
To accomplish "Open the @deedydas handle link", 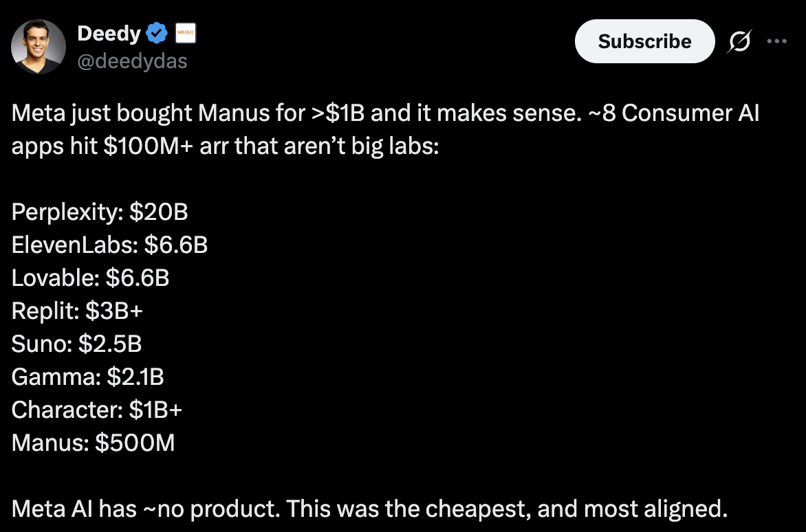I will click(132, 61).
